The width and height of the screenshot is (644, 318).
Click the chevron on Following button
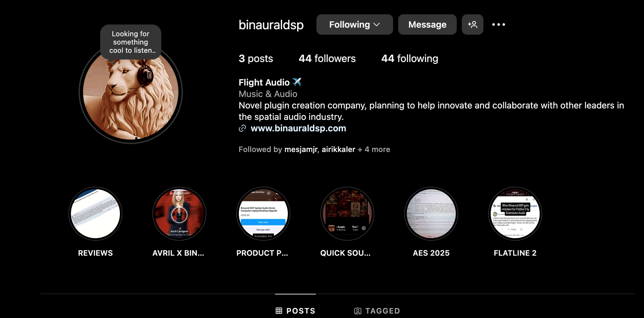tap(377, 25)
